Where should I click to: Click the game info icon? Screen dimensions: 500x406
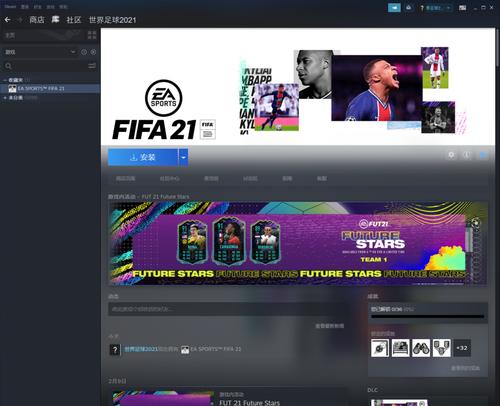(467, 155)
